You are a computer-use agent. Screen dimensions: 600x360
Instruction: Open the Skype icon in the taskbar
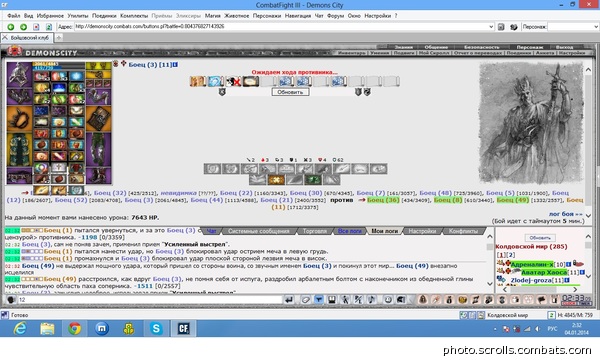click(156, 329)
